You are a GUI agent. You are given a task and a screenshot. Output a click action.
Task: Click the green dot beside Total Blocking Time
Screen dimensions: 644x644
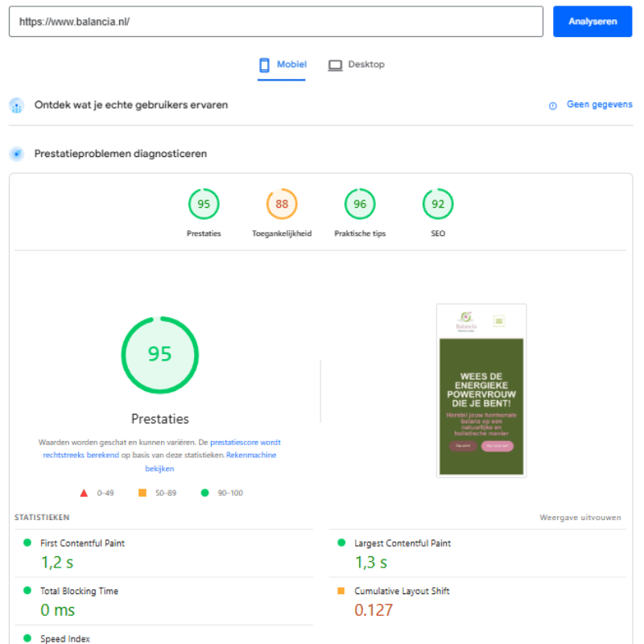pos(27,590)
